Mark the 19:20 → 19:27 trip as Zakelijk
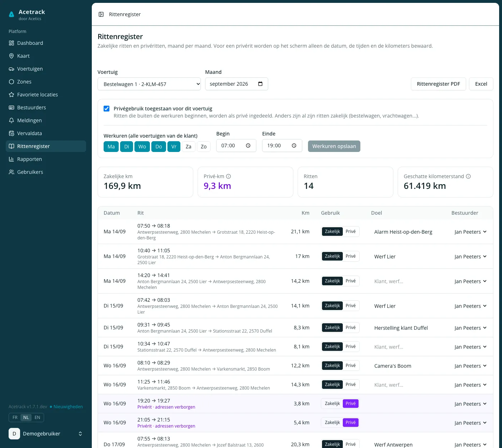The image size is (502, 448). tap(332, 404)
